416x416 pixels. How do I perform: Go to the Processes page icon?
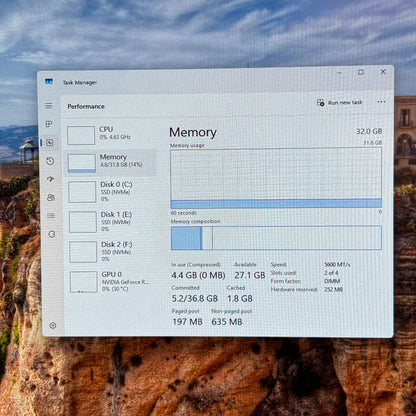tap(49, 124)
